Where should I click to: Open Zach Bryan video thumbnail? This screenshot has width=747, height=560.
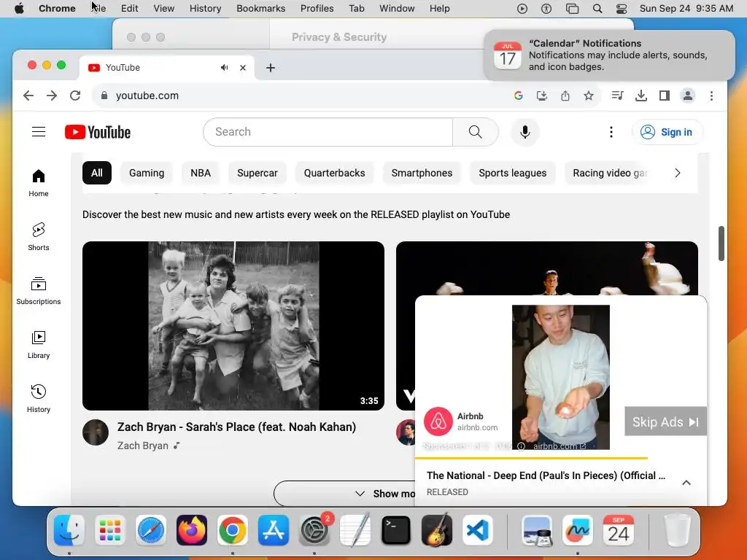point(233,326)
